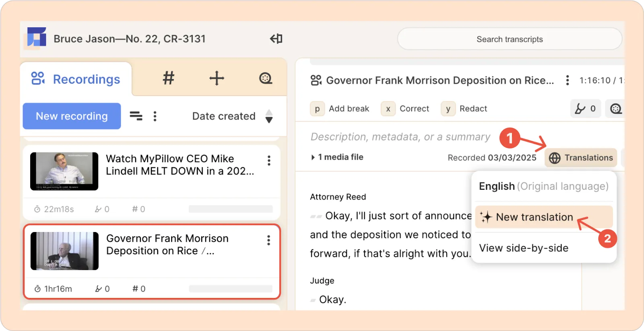Open transcript title three-dot menu

567,80
